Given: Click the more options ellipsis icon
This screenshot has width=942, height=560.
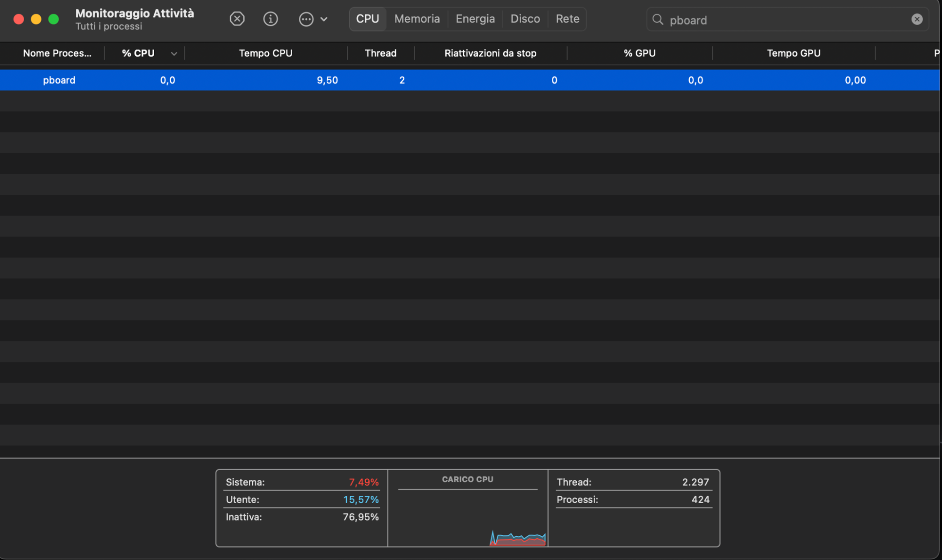Looking at the screenshot, I should click(x=306, y=19).
